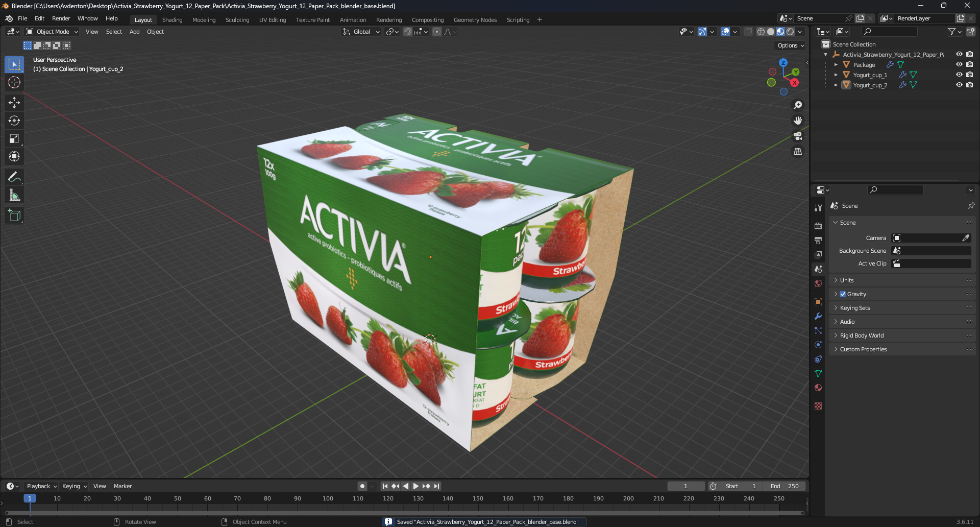Open the View Layer properties tab
980x527 pixels.
pos(818,254)
